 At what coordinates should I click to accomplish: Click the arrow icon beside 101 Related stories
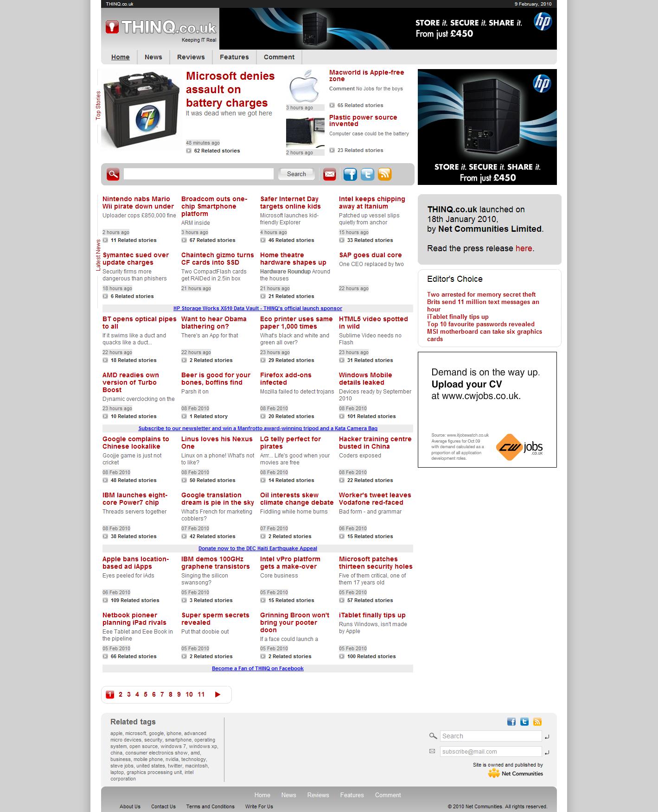(x=342, y=416)
